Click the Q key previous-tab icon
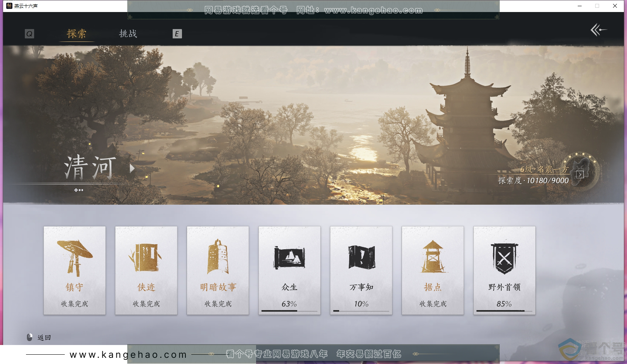 tap(29, 34)
